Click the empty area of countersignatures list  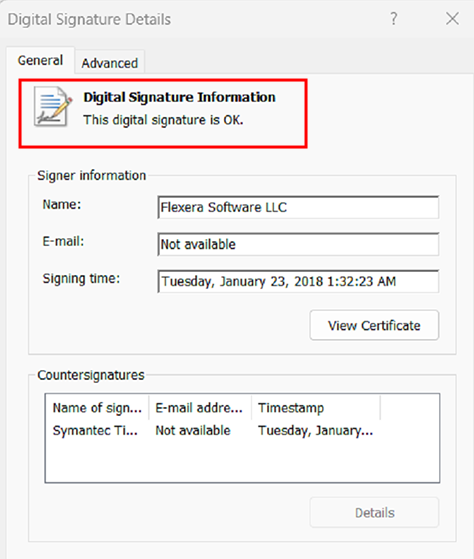(x=242, y=461)
